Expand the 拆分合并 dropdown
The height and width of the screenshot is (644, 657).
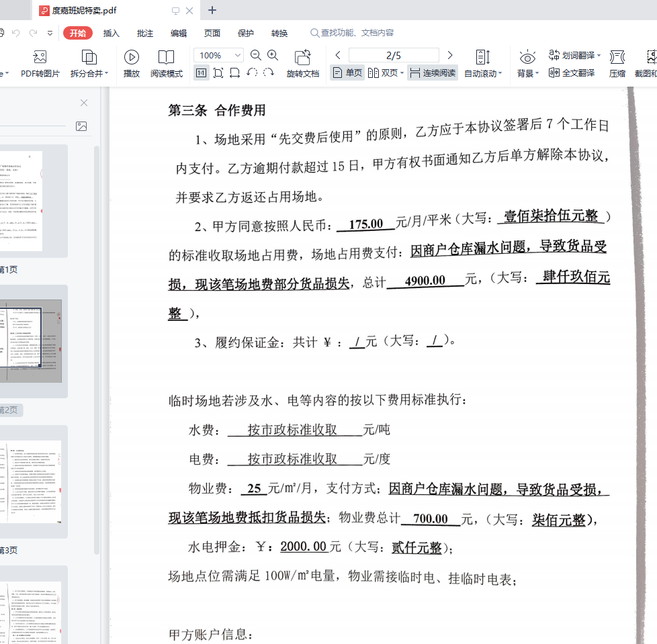click(107, 73)
